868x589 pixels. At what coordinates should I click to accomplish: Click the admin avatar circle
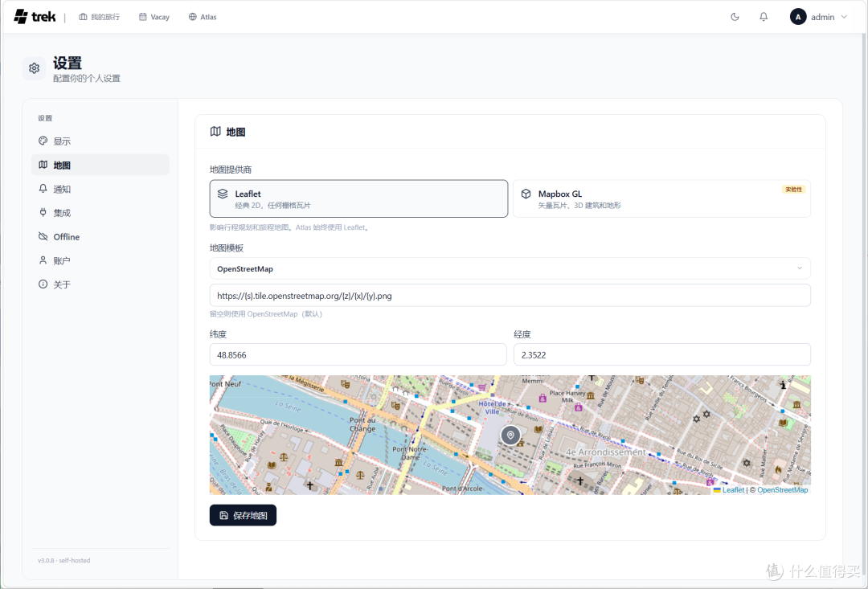798,17
